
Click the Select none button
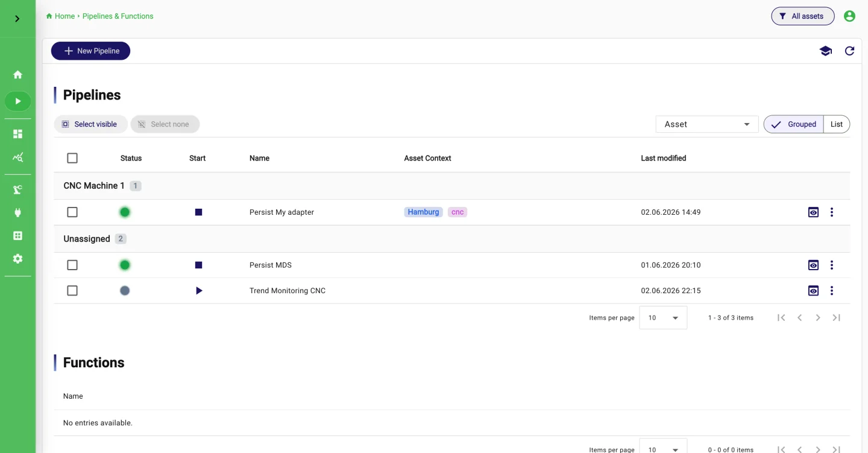tap(165, 124)
